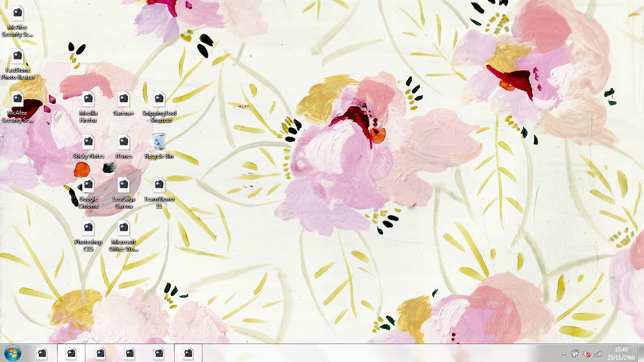Viewport: 644px width, 362px height.
Task: Select the Recycle Bin icon
Action: pyautogui.click(x=159, y=142)
